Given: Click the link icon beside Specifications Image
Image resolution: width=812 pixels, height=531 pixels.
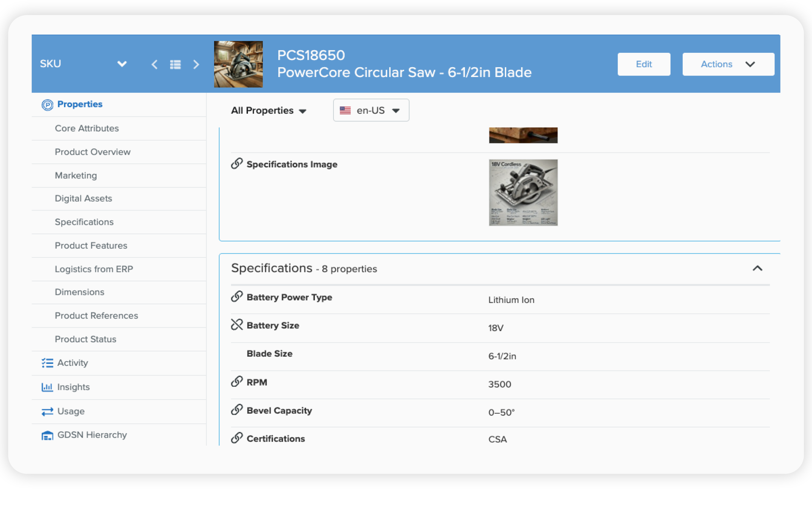Looking at the screenshot, I should click(x=237, y=163).
